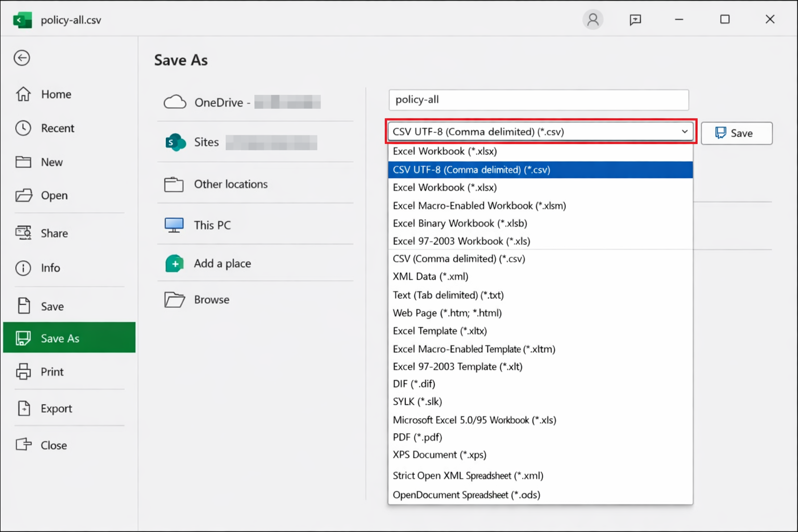Click the New workbook icon in sidebar
This screenshot has height=532, width=798.
[x=23, y=162]
